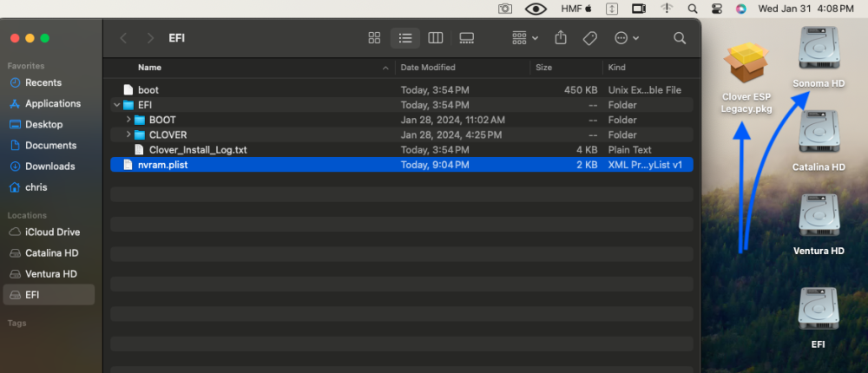Click the eye icon in menu bar

[x=536, y=9]
